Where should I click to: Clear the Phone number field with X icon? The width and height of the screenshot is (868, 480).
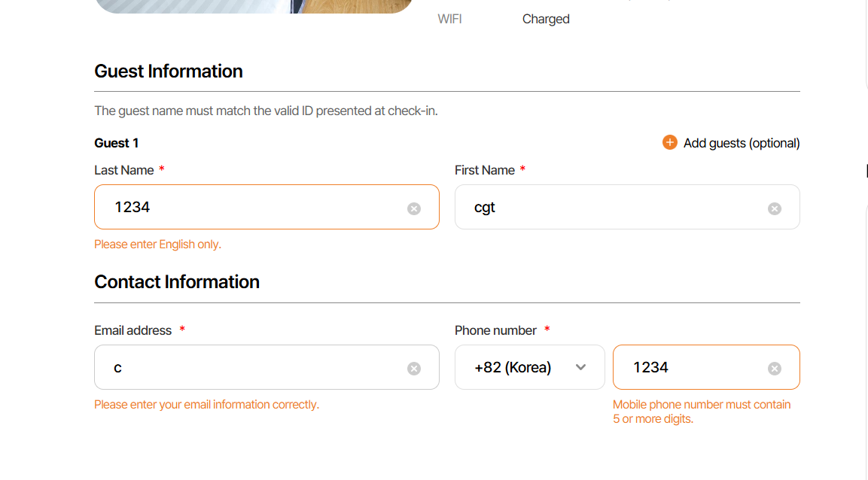click(774, 368)
